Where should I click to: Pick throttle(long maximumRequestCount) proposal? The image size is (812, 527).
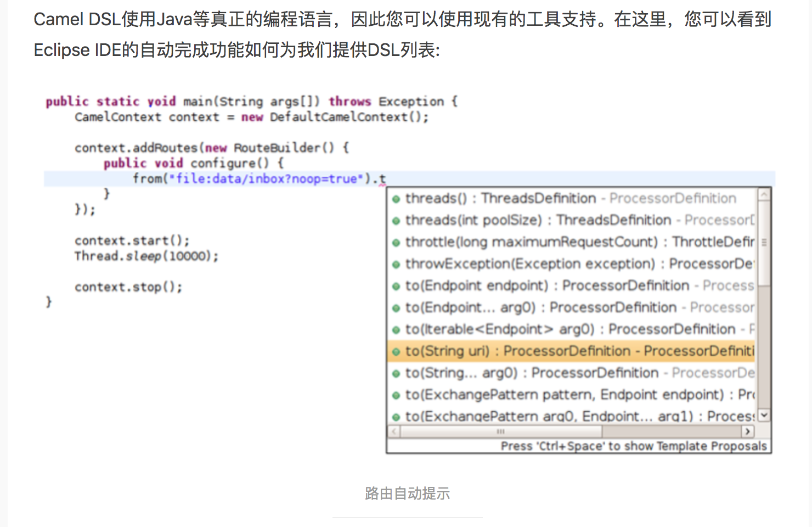[x=572, y=242]
